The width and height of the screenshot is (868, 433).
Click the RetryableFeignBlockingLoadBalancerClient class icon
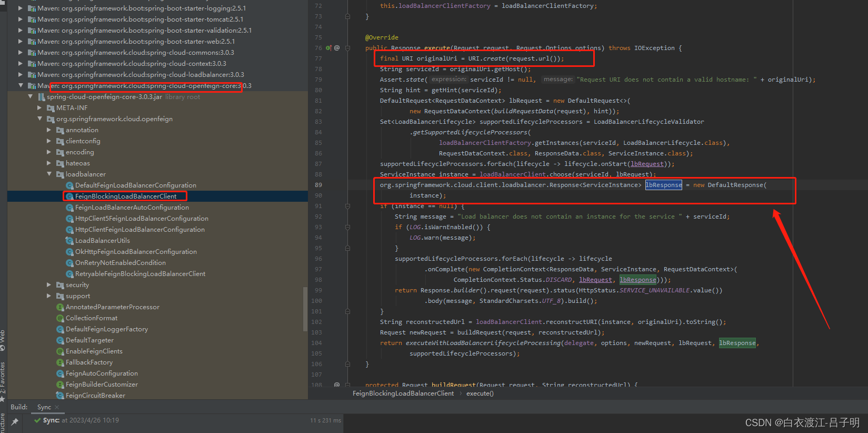[x=69, y=274]
